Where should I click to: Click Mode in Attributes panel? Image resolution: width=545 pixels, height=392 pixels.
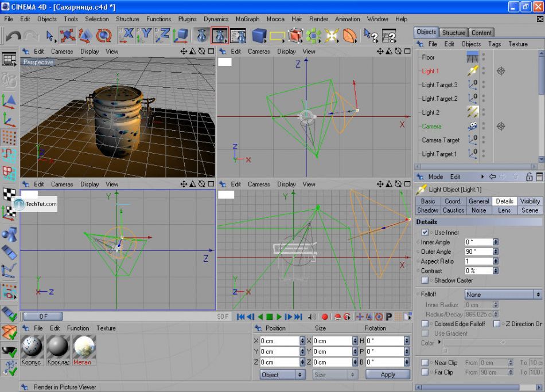point(435,177)
